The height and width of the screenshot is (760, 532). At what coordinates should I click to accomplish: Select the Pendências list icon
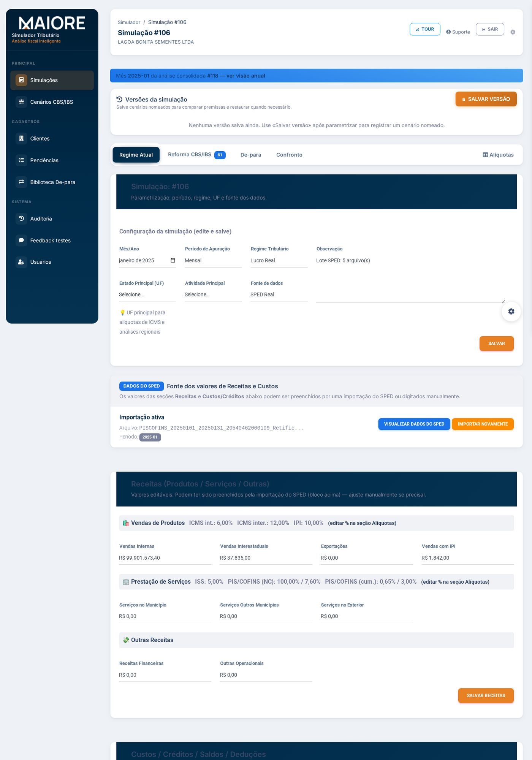[x=21, y=160]
